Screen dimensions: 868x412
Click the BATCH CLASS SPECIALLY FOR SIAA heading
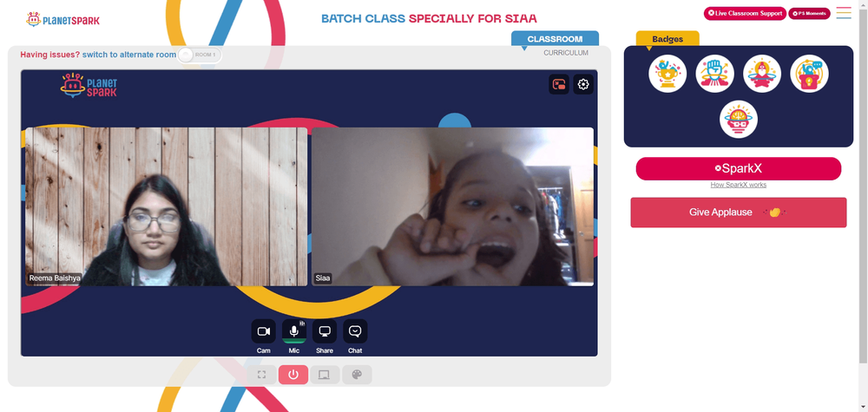429,18
